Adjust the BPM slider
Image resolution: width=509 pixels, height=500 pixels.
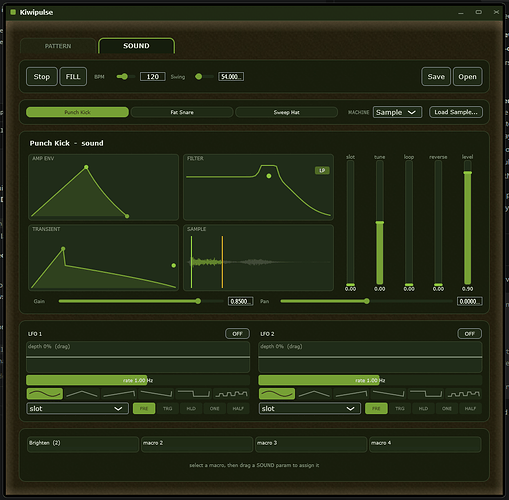pyautogui.click(x=126, y=77)
